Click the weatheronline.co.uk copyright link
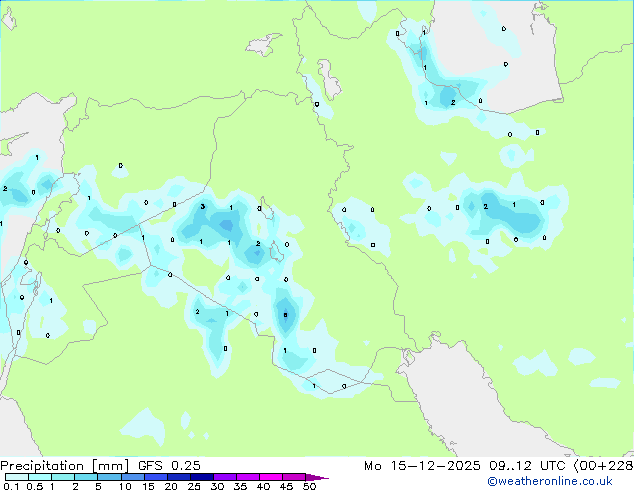This screenshot has width=634, height=490. coord(549,481)
